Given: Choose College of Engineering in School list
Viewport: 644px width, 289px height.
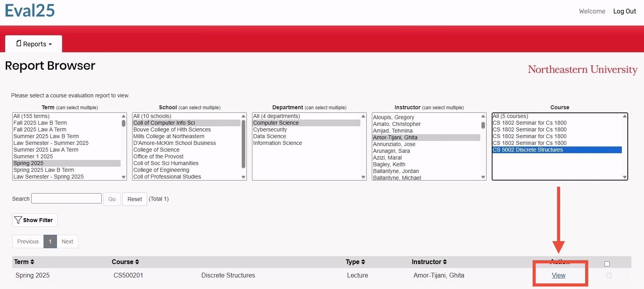Looking at the screenshot, I should (161, 170).
